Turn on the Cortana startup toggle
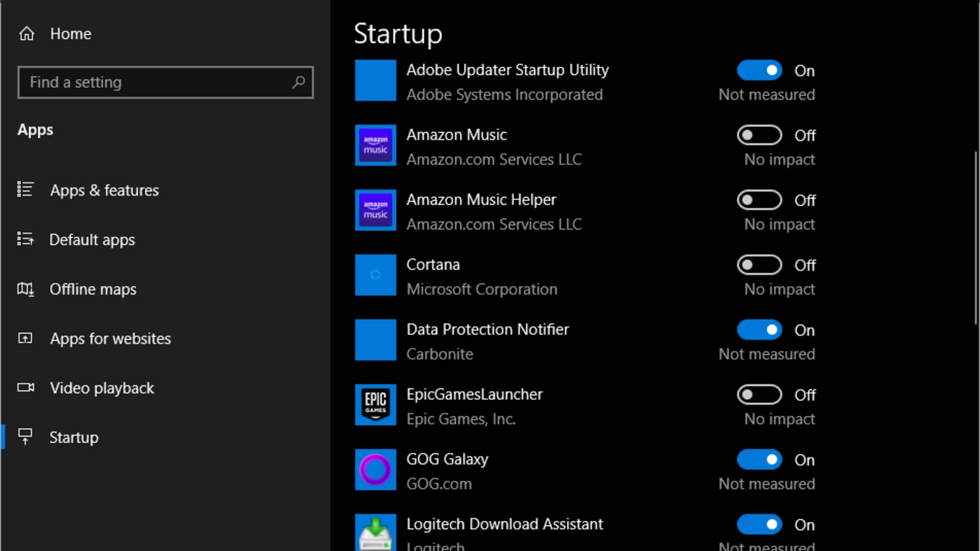Viewport: 980px width, 551px height. 759,265
